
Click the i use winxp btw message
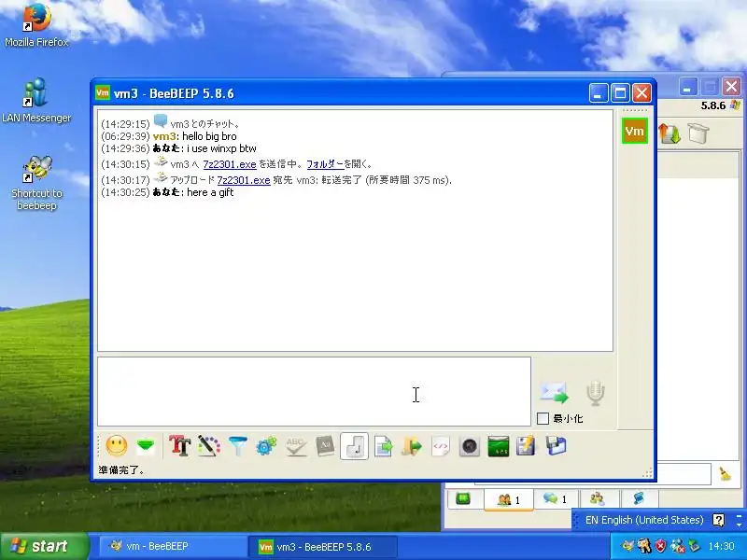(221, 148)
